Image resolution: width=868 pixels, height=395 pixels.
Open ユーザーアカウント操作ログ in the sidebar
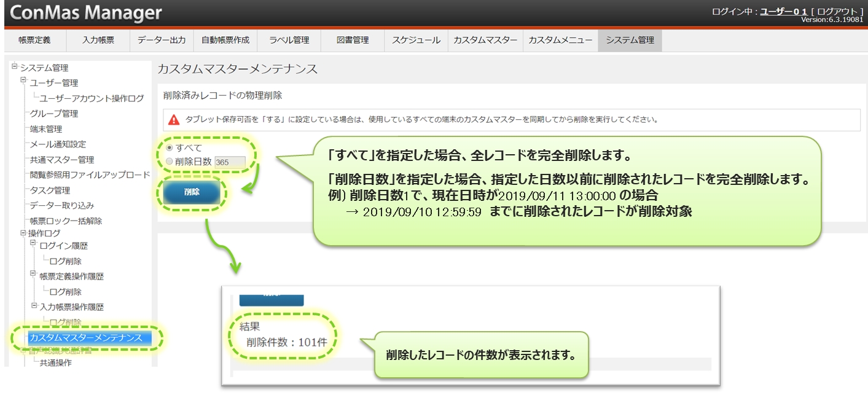point(92,98)
